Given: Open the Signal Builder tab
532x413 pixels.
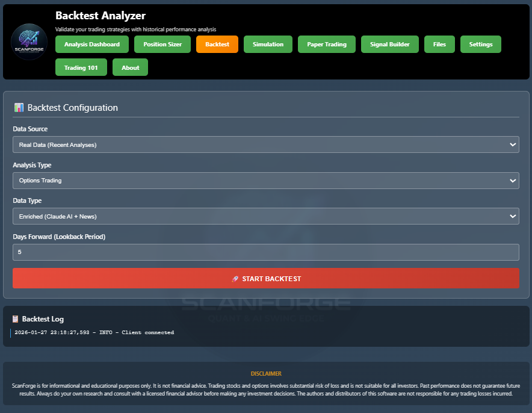Looking at the screenshot, I should coord(390,44).
